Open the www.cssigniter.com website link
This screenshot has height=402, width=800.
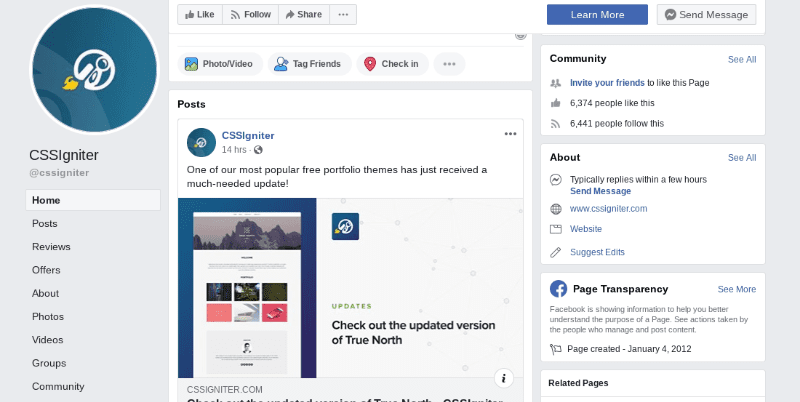[608, 209]
